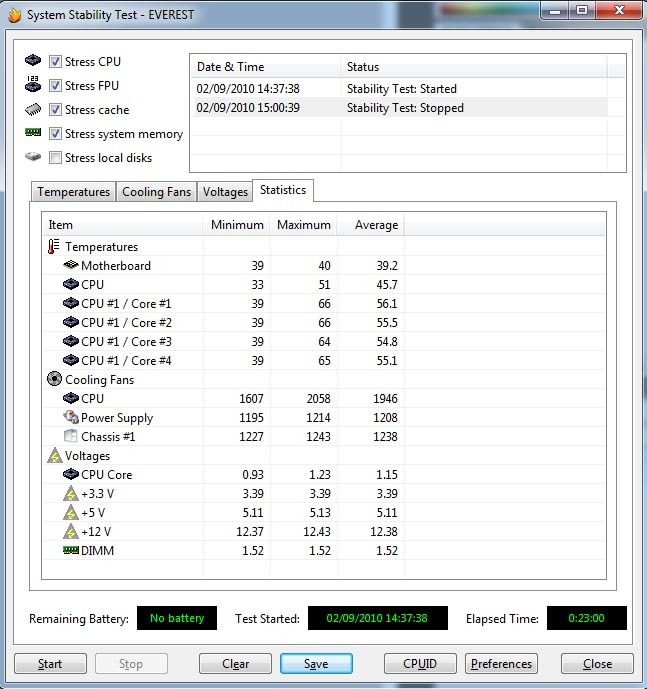The image size is (647, 689).
Task: Click the Average column header
Action: [371, 225]
